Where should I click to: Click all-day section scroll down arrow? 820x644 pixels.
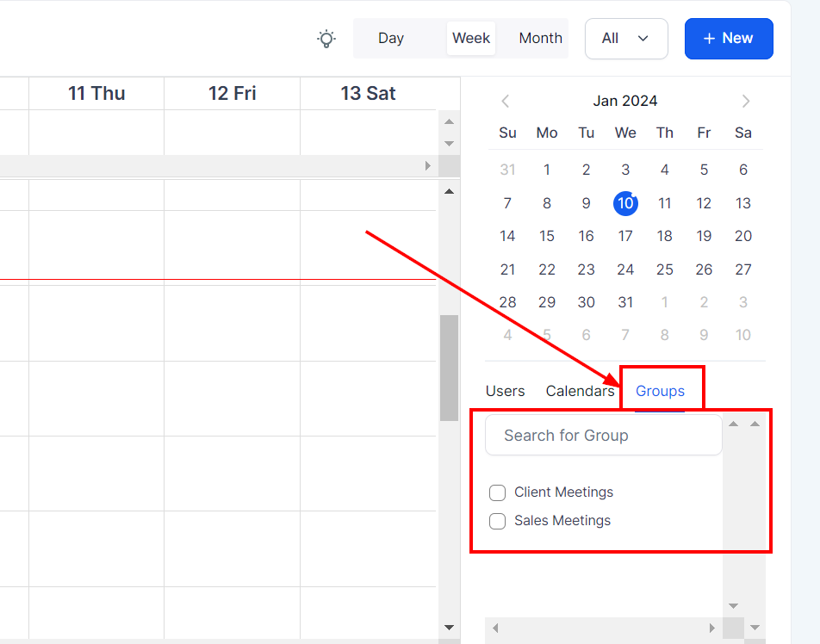click(x=449, y=143)
